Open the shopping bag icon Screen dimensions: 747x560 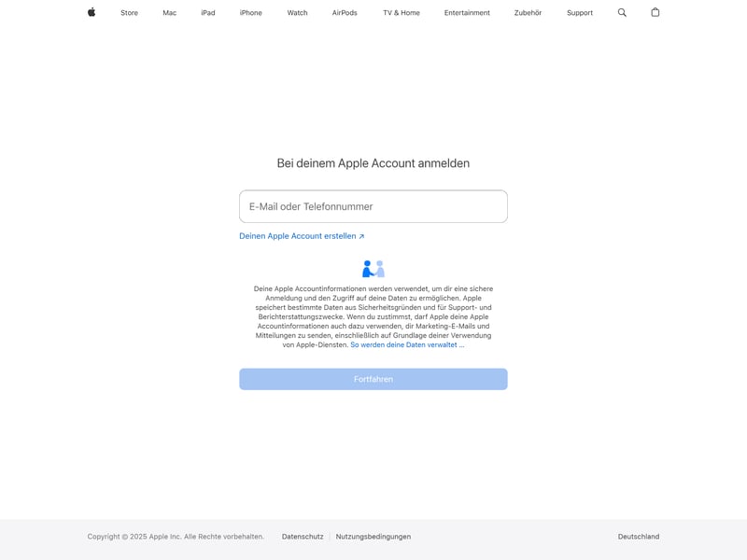pos(655,12)
